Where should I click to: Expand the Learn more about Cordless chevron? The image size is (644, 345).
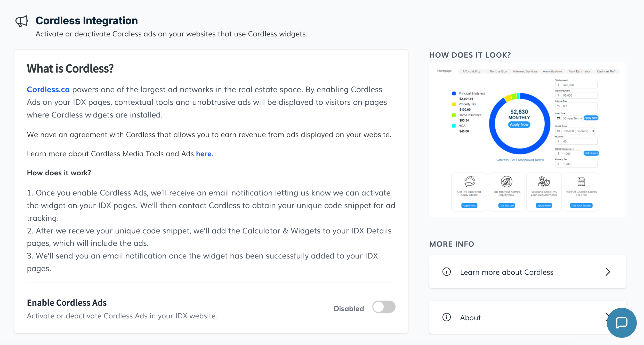click(x=608, y=272)
